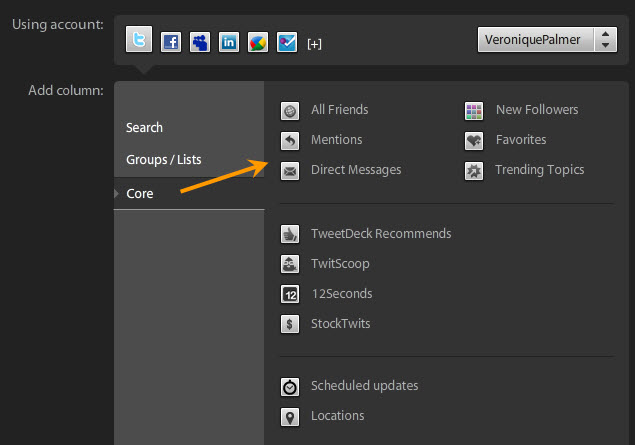The height and width of the screenshot is (445, 635).
Task: Select the LinkedIn account icon
Action: (229, 42)
